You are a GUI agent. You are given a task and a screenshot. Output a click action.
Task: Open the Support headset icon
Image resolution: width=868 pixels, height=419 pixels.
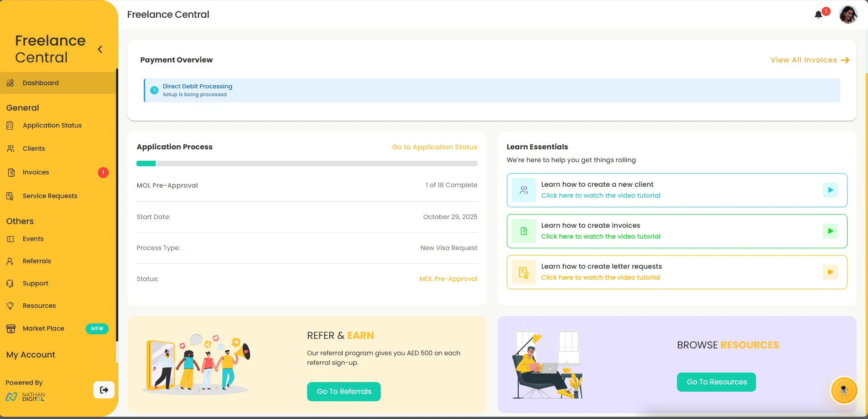(x=10, y=283)
